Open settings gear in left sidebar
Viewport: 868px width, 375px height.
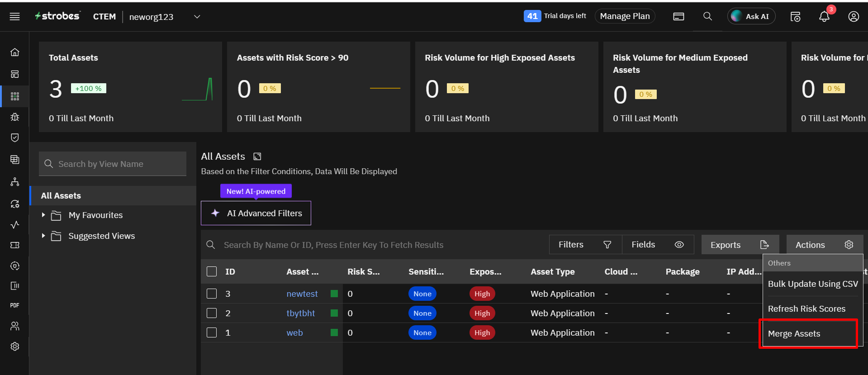coord(15,347)
